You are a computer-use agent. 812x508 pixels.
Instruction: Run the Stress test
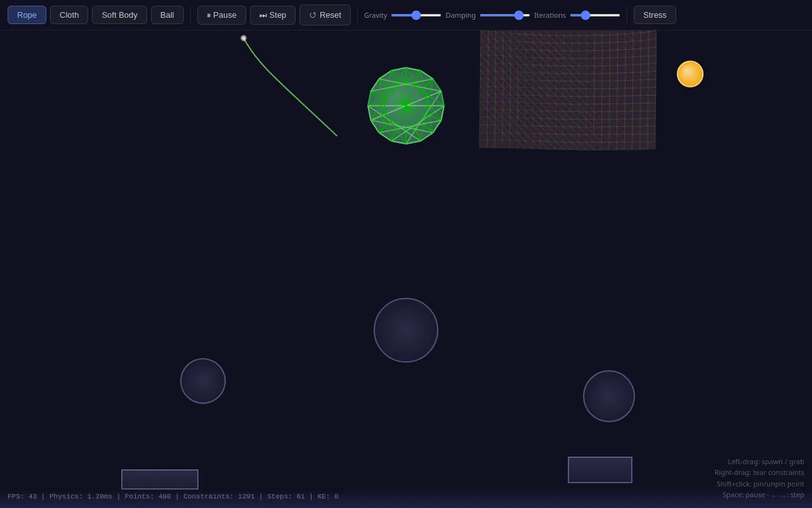pos(655,15)
